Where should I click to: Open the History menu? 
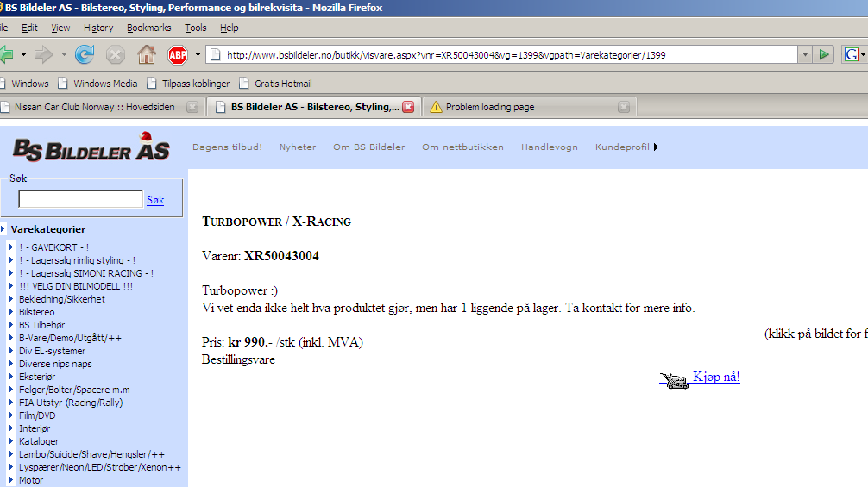pyautogui.click(x=98, y=28)
